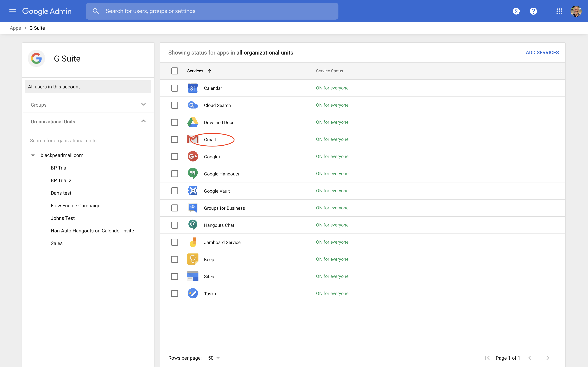Click the Google apps grid icon
Image resolution: width=588 pixels, height=367 pixels.
[559, 11]
